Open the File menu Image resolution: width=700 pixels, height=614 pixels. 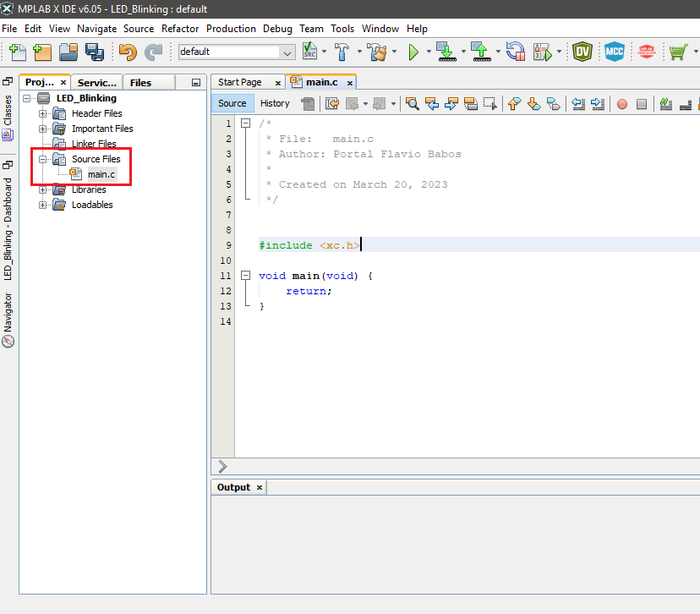tap(9, 29)
